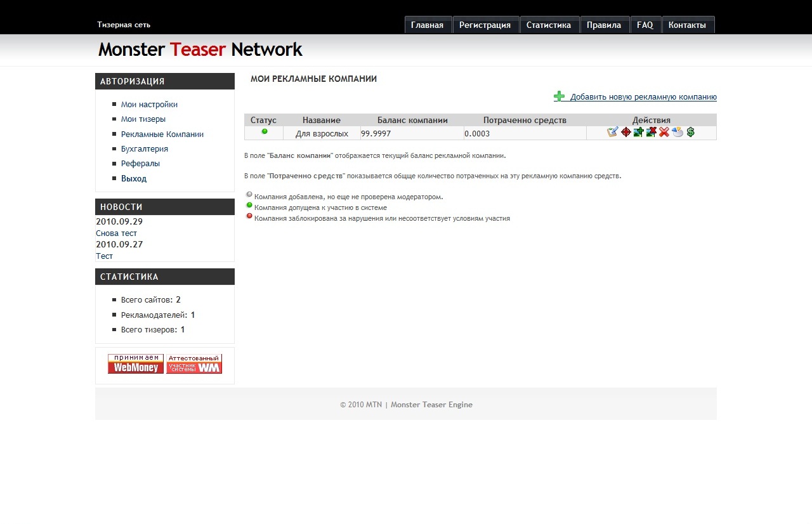
Task: Open Рефералы in sidebar
Action: 140,164
